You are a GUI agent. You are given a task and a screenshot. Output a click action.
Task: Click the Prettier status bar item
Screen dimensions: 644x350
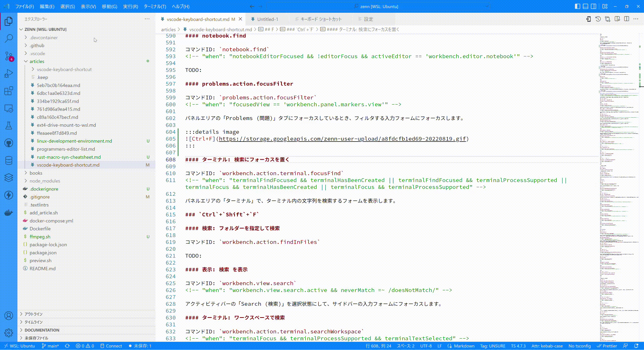pyautogui.click(x=607, y=346)
